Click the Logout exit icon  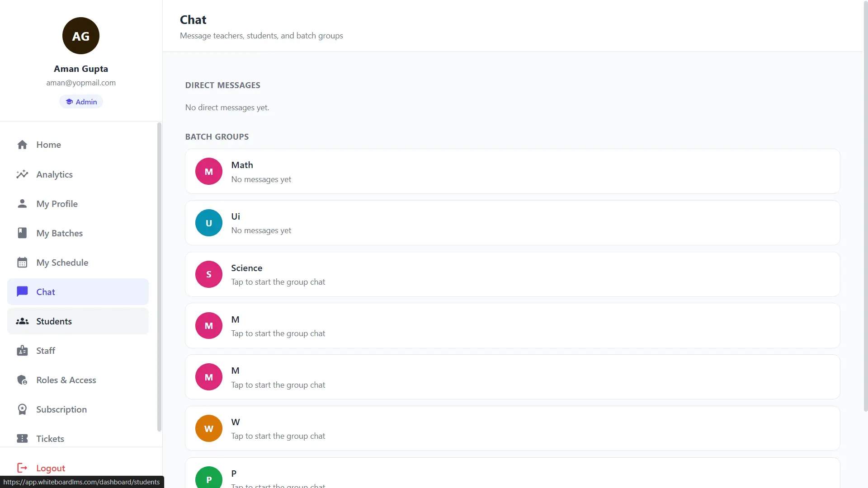22,468
